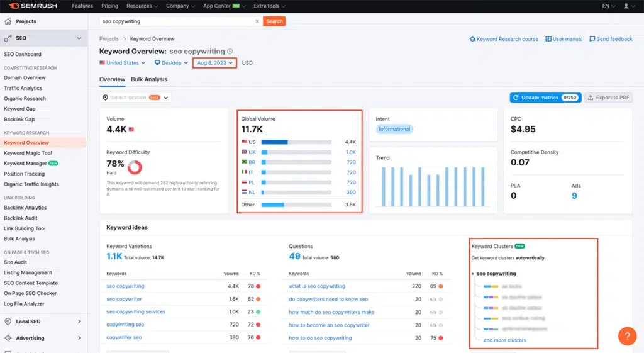
Task: Click the 1.1K Keyword Variations count
Action: coord(114,257)
